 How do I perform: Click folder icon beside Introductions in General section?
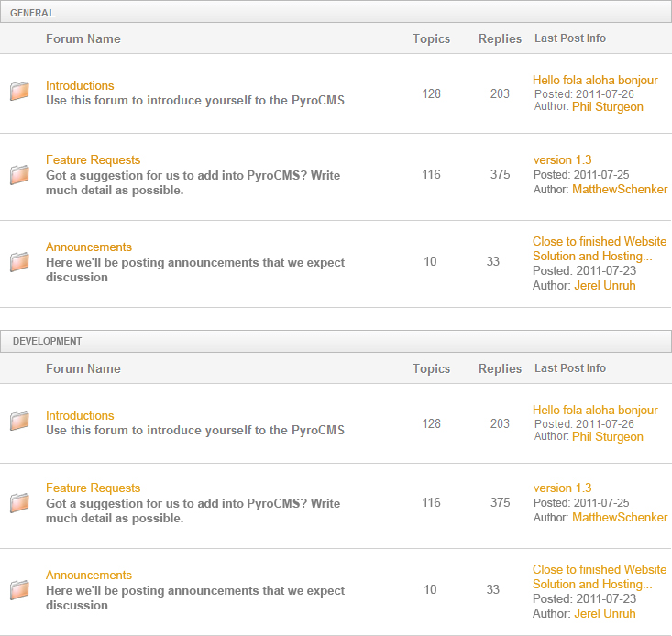[20, 92]
